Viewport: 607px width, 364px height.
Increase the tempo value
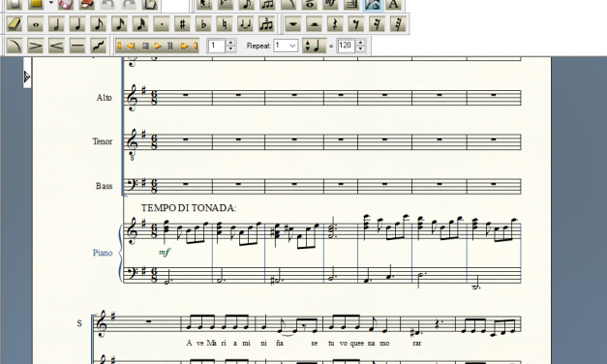tap(360, 43)
